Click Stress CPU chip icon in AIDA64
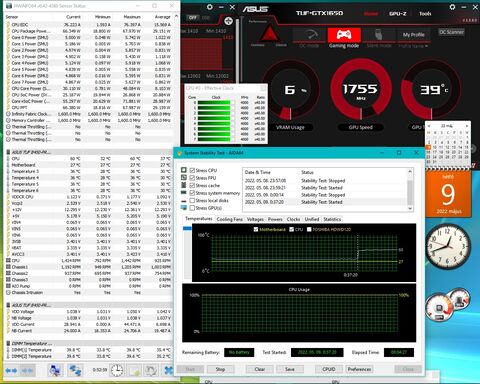Viewport: 480px width, 384px height. coord(184,170)
